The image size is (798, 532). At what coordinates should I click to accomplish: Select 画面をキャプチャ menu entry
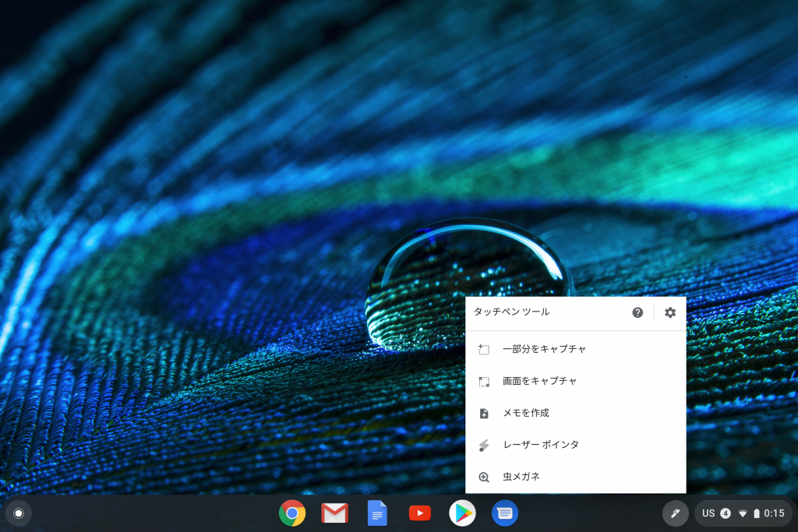click(576, 381)
